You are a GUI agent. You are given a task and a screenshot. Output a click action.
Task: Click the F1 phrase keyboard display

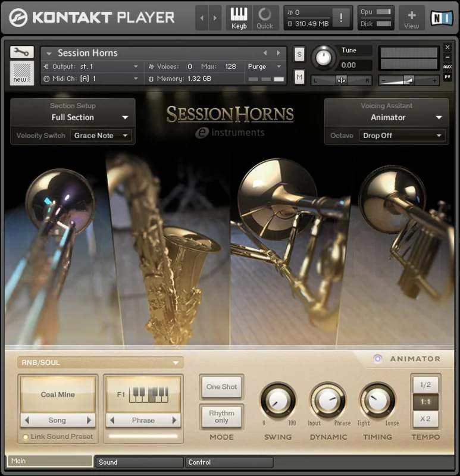(x=143, y=394)
